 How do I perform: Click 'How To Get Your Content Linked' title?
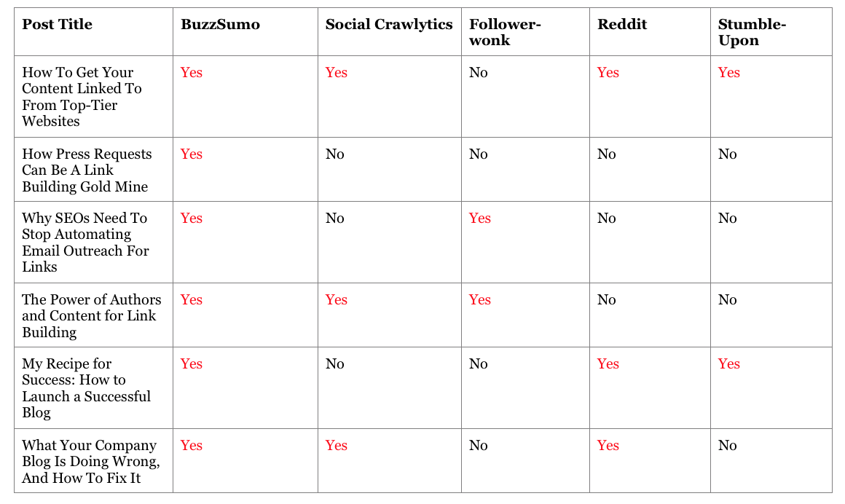[x=82, y=96]
